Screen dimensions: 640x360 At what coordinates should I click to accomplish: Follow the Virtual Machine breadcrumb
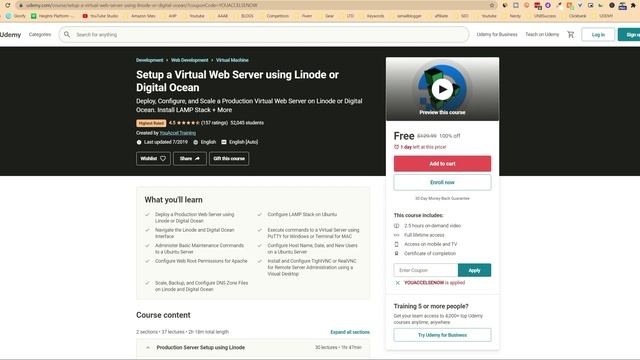pos(232,60)
